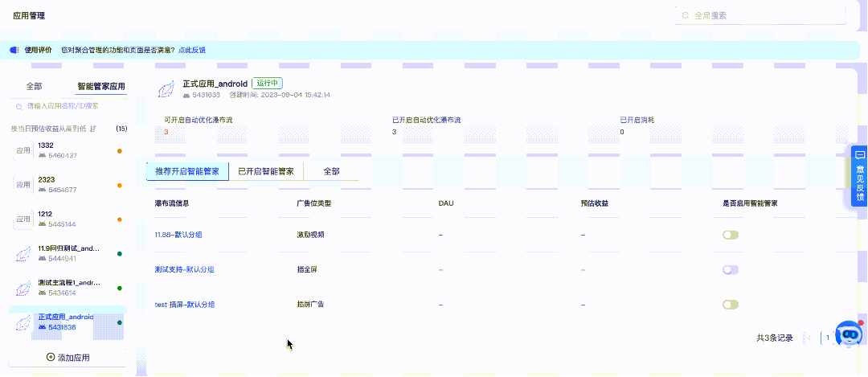The width and height of the screenshot is (868, 377).
Task: Click the orange status dot for app 1332
Action: (120, 150)
